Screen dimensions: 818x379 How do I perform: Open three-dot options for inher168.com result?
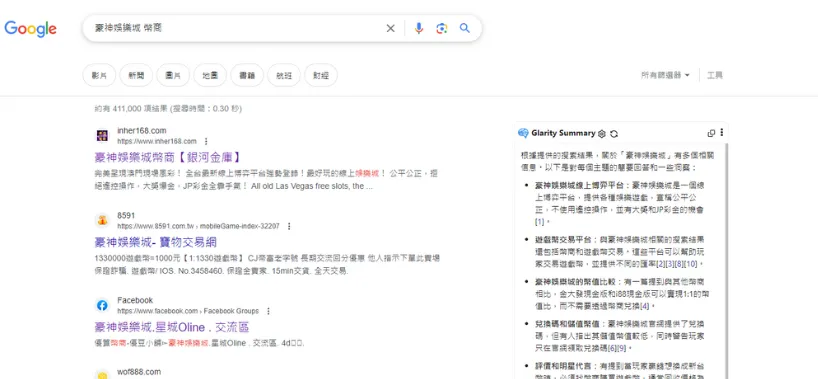click(206, 141)
